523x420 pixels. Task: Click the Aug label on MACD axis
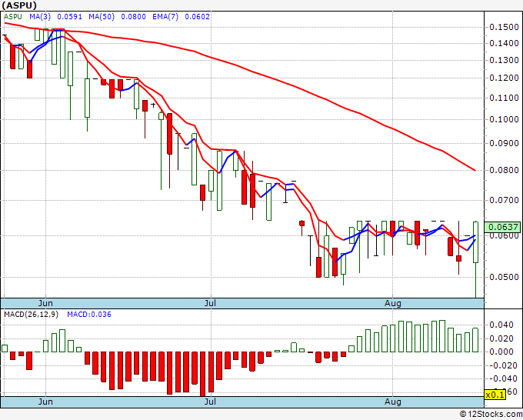[x=392, y=402]
